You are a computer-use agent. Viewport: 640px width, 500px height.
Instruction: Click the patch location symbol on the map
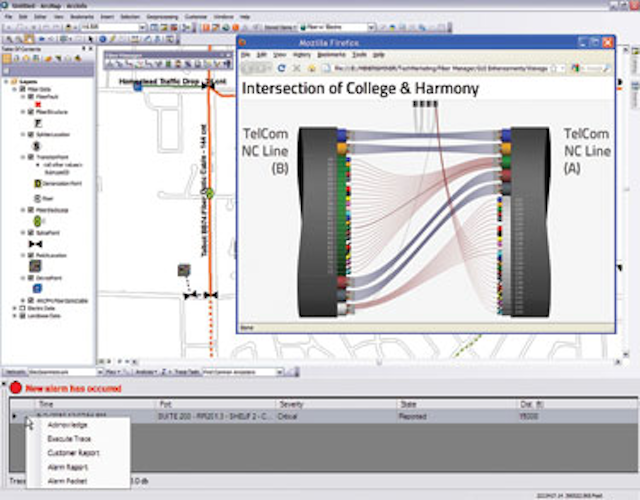click(x=184, y=270)
